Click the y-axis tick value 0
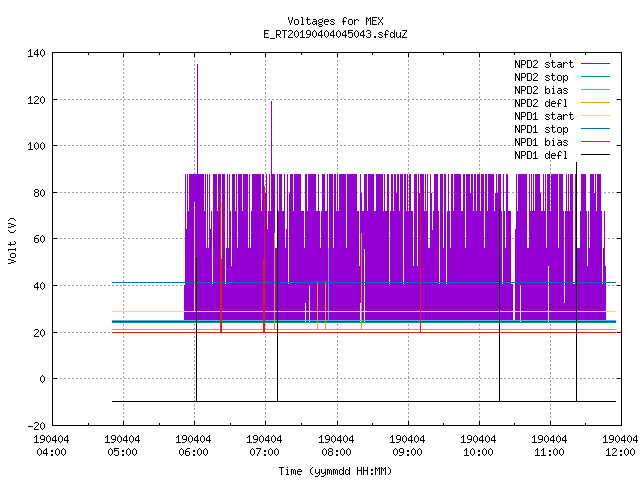Image resolution: width=640 pixels, height=480 pixels. (x=42, y=379)
